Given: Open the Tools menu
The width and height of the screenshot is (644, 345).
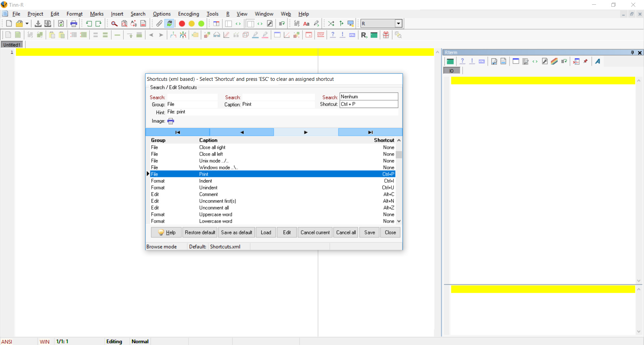Looking at the screenshot, I should click(212, 14).
